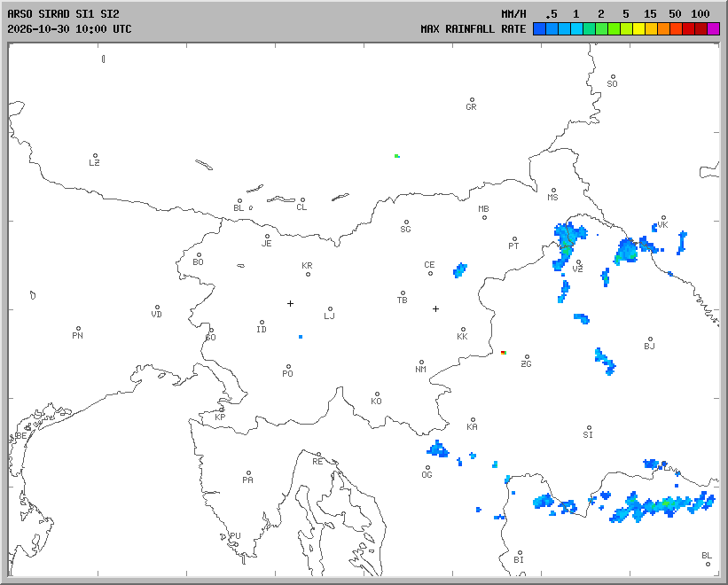
Task: Select the "RE" city label
Action: pos(317,462)
